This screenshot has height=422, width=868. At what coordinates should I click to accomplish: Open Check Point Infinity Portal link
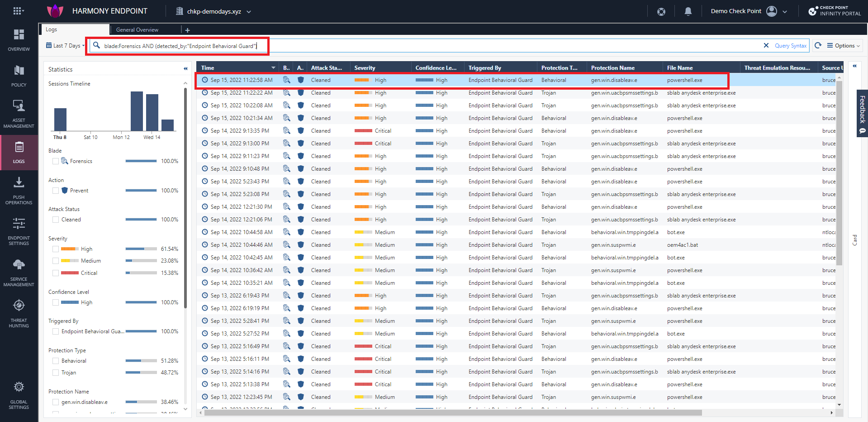pyautogui.click(x=835, y=11)
